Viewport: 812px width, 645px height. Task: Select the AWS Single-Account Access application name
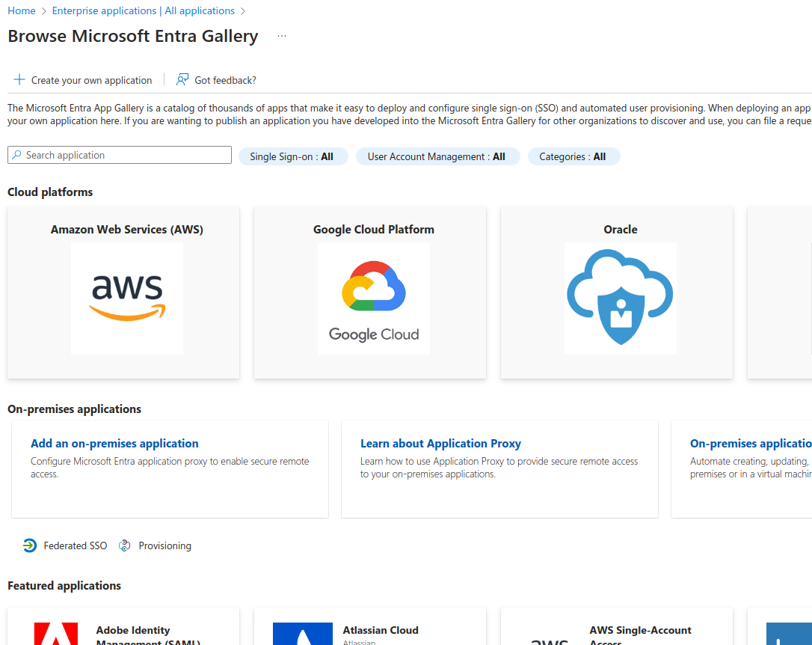pos(640,636)
